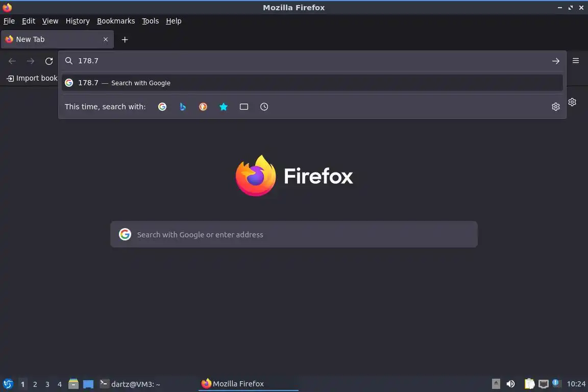Personalize new tab via gear icon
Image resolution: width=588 pixels, height=392 pixels.
572,102
